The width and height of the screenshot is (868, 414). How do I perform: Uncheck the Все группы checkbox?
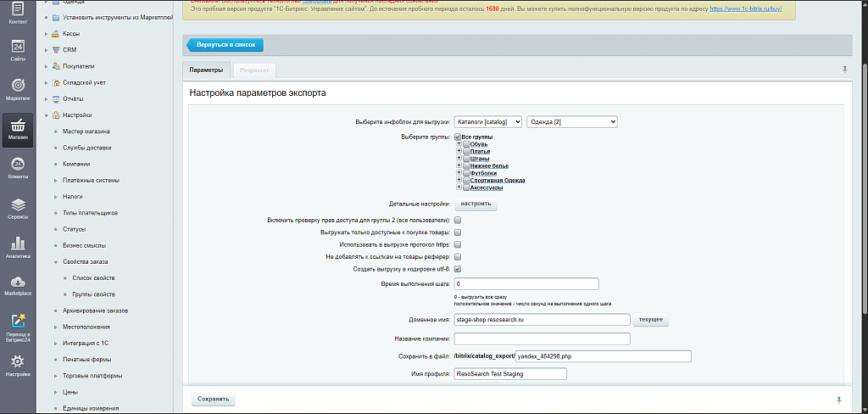click(x=458, y=137)
